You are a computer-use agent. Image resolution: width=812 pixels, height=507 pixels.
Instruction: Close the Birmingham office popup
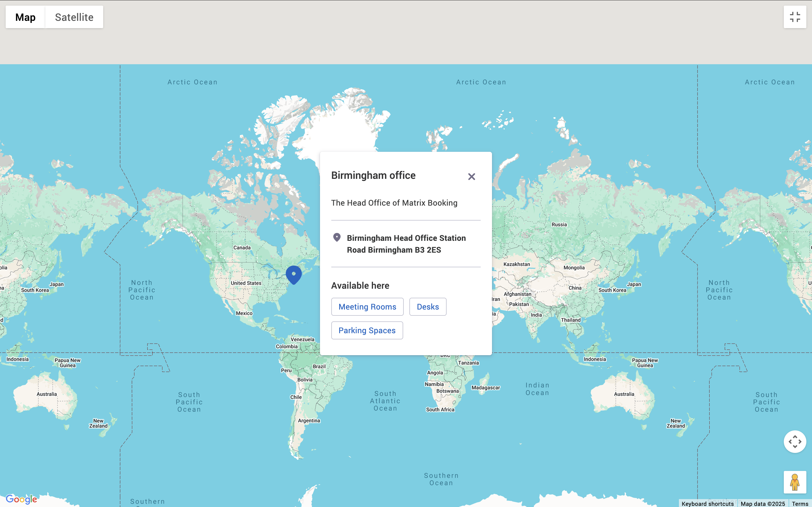[x=471, y=176]
